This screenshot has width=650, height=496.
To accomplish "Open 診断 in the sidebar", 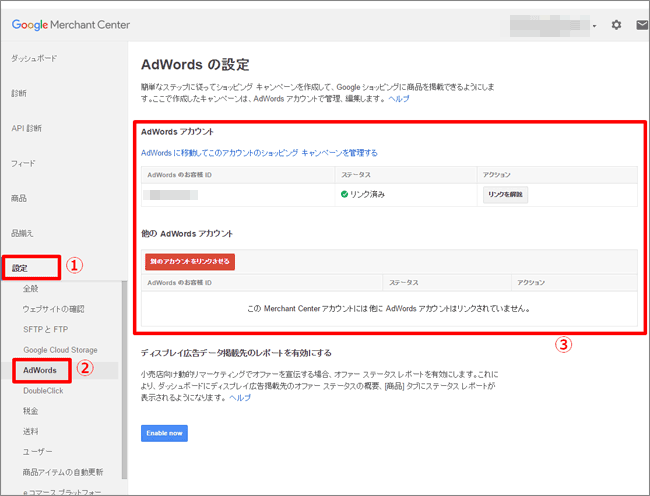I will click(19, 93).
